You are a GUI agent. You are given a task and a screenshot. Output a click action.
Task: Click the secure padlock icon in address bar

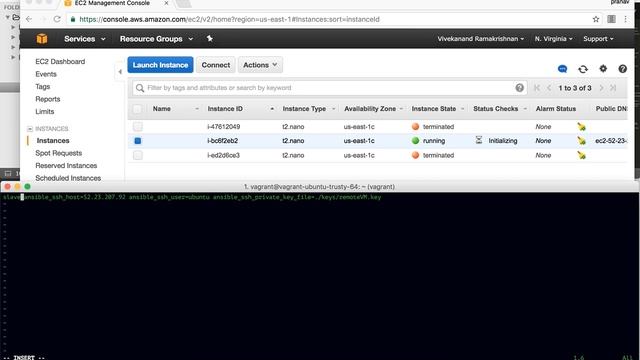click(73, 19)
